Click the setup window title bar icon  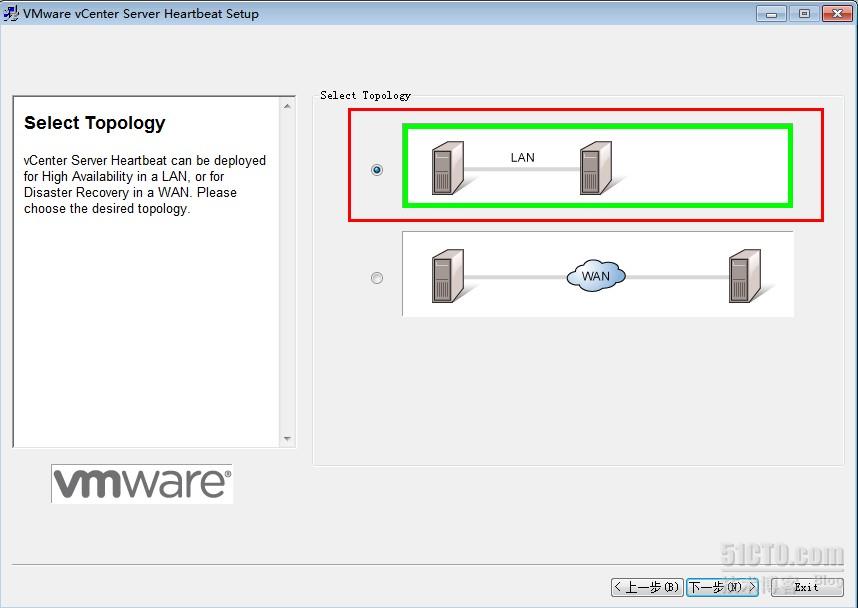pyautogui.click(x=11, y=14)
